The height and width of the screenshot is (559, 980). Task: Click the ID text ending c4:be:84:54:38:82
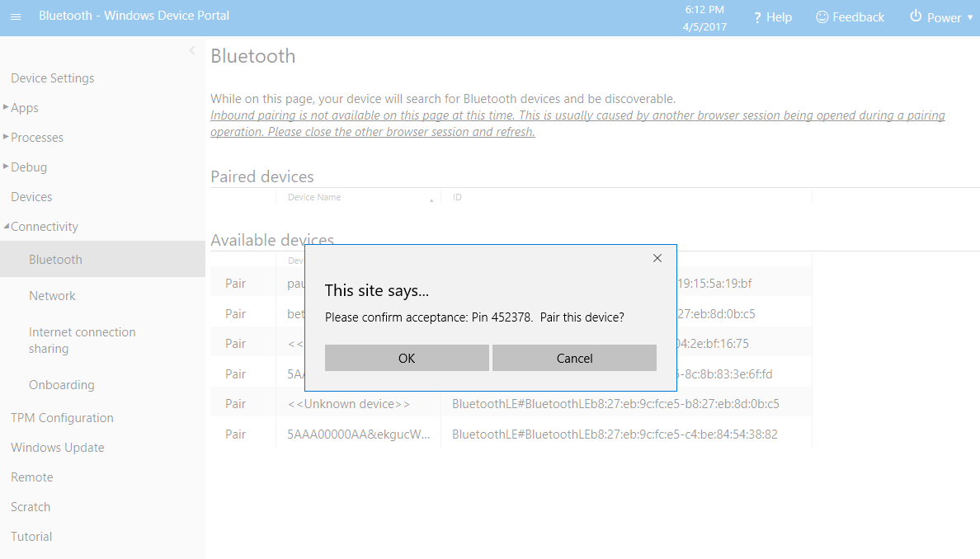coord(615,434)
